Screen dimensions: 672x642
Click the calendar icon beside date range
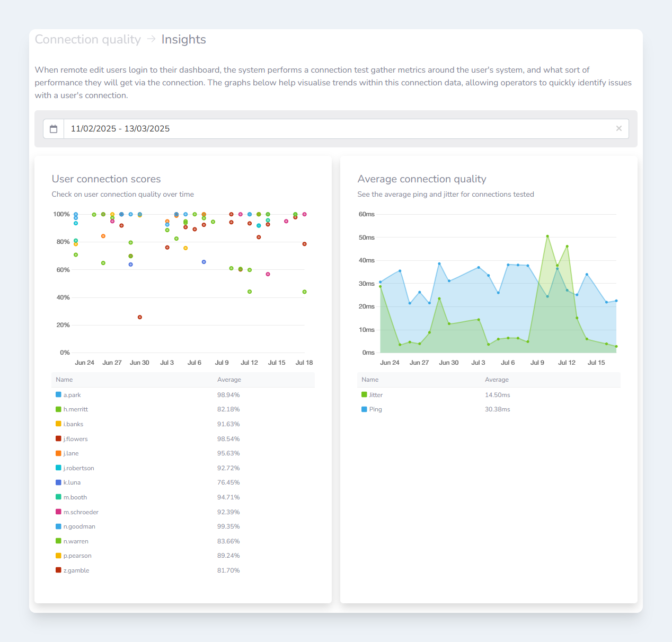(54, 129)
